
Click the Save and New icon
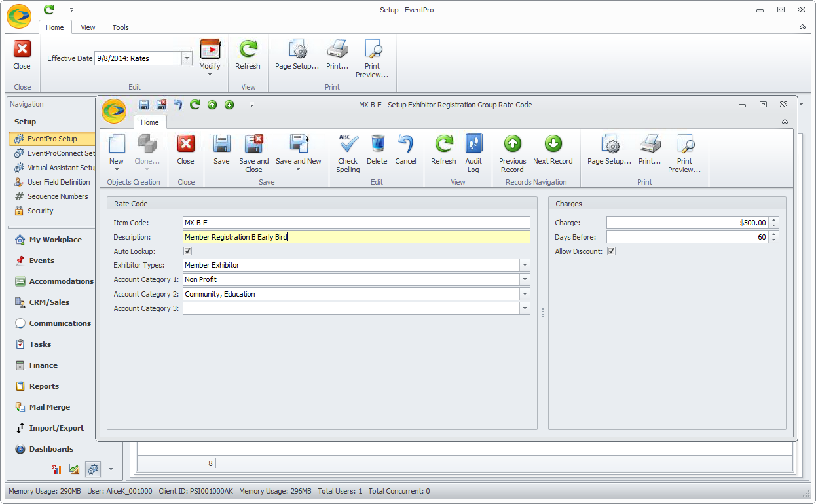point(299,144)
